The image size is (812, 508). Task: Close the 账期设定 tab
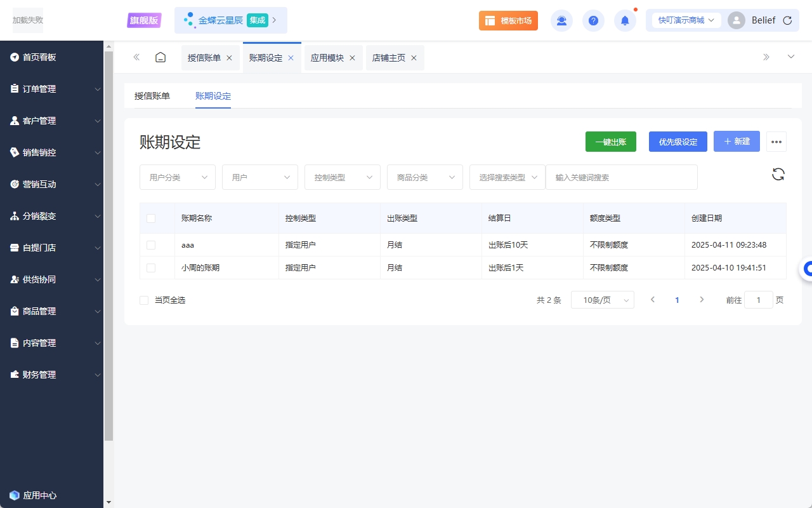pyautogui.click(x=291, y=58)
